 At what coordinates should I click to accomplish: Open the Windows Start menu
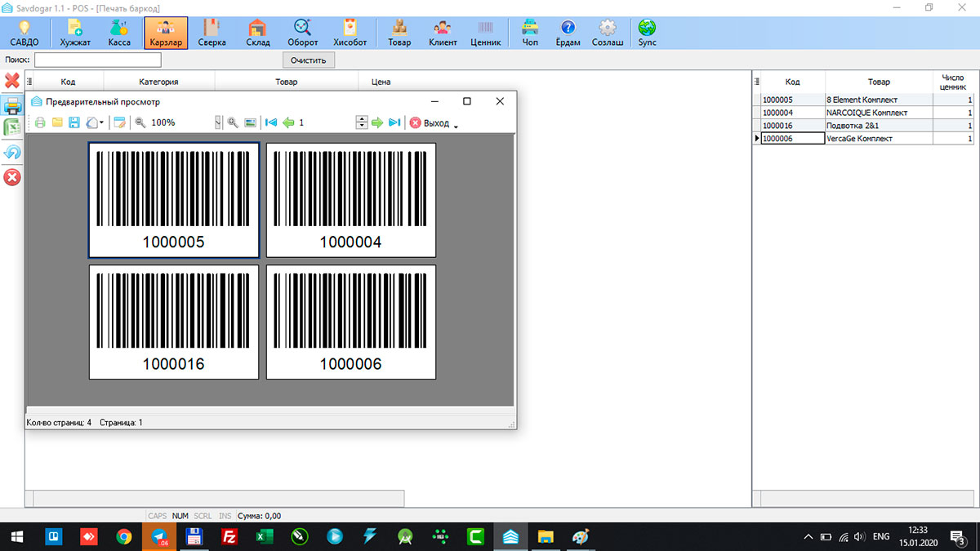click(17, 536)
